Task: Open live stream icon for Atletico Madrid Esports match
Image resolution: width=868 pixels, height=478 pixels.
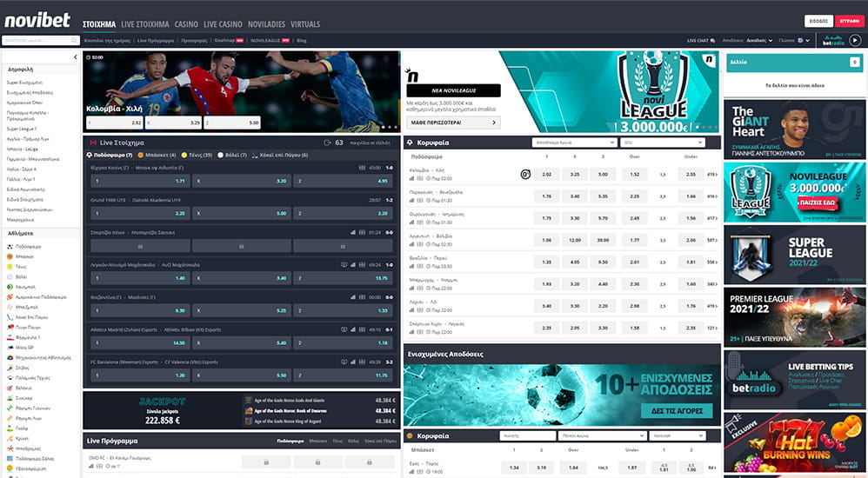Action: (344, 329)
